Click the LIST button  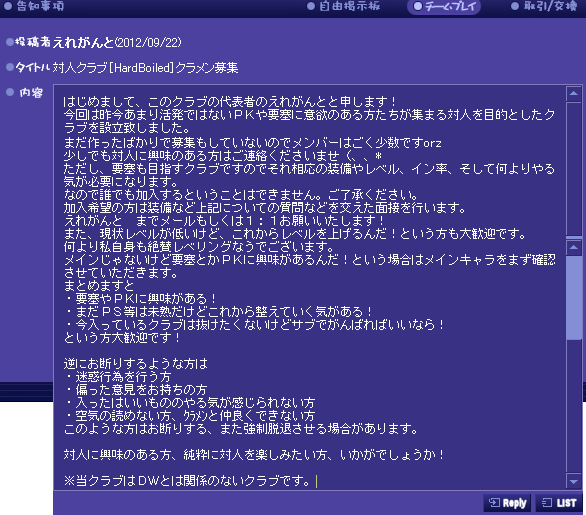559,503
